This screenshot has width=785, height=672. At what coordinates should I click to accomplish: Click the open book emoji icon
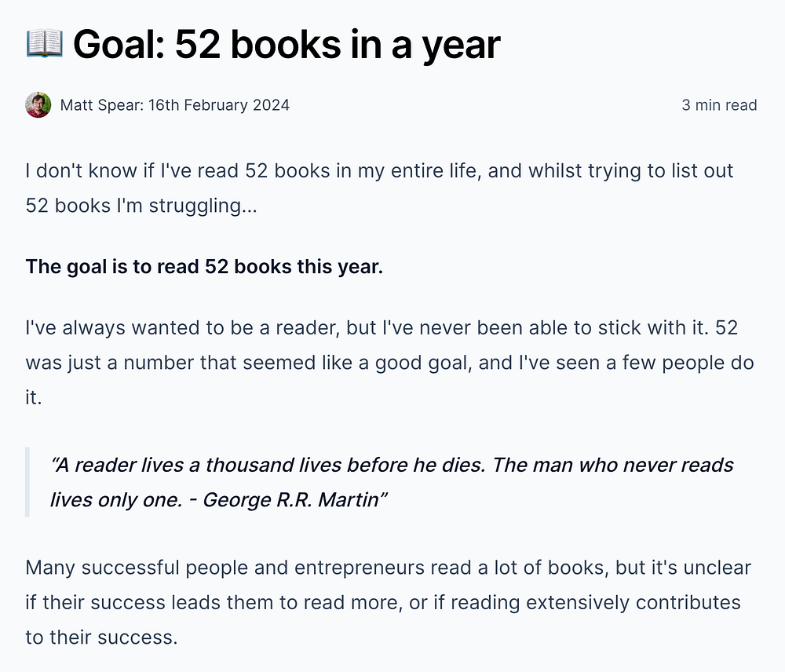point(44,44)
